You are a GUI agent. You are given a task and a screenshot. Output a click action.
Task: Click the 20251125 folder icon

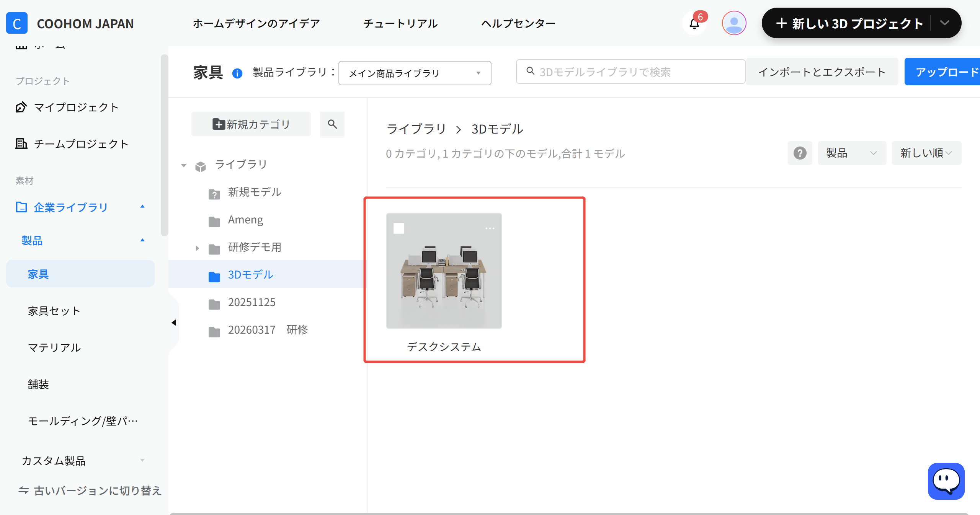(x=214, y=304)
